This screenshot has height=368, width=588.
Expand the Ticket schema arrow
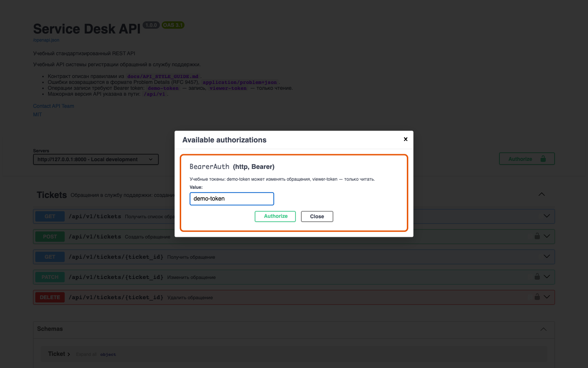point(69,354)
